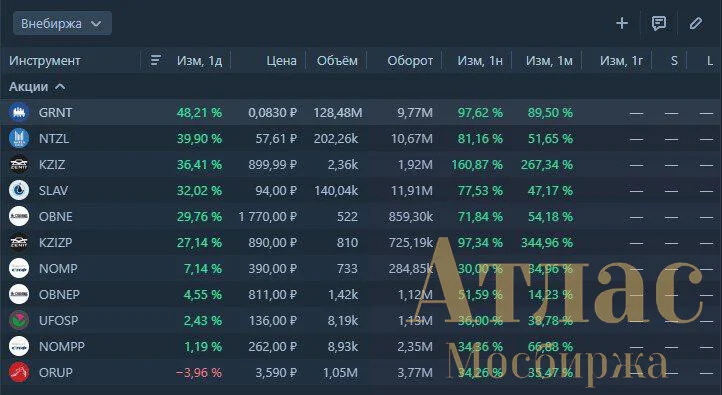This screenshot has width=722, height=395.
Task: Click the 128,48M volume cell
Action: [x=338, y=113]
